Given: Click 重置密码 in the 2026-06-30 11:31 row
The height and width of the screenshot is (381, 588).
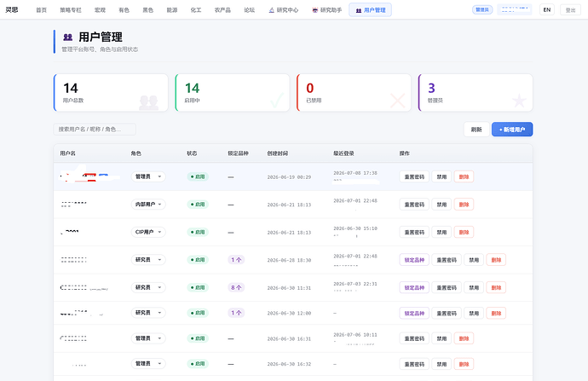Looking at the screenshot, I should click(x=447, y=287).
